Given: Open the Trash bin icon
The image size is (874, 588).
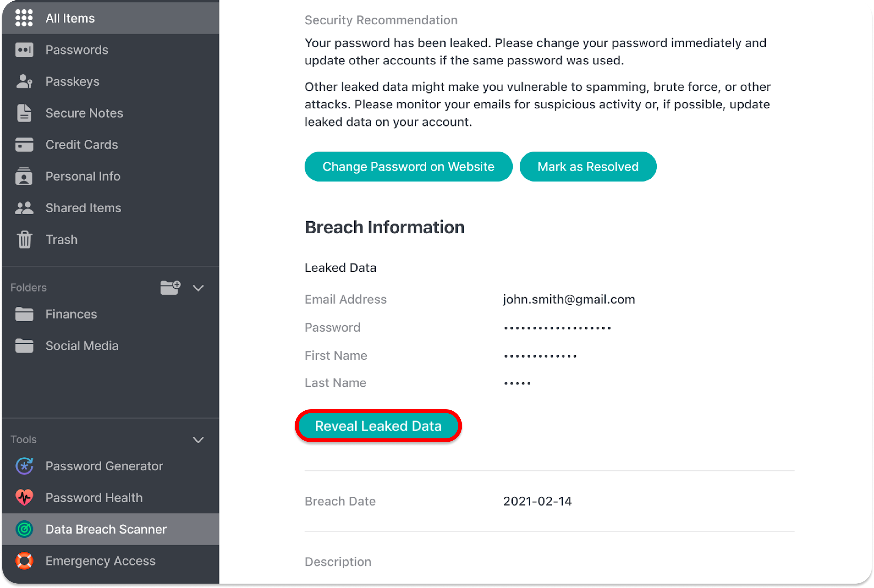Looking at the screenshot, I should coord(24,239).
